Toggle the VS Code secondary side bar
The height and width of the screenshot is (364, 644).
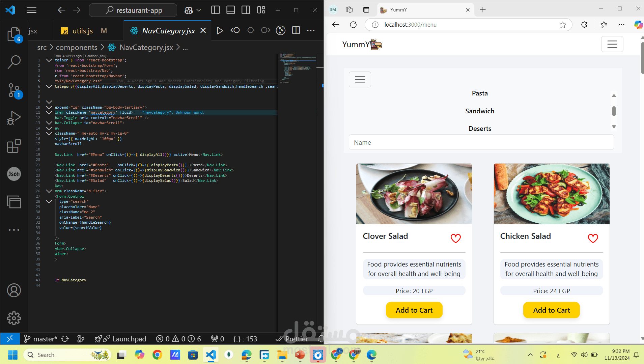(246, 10)
